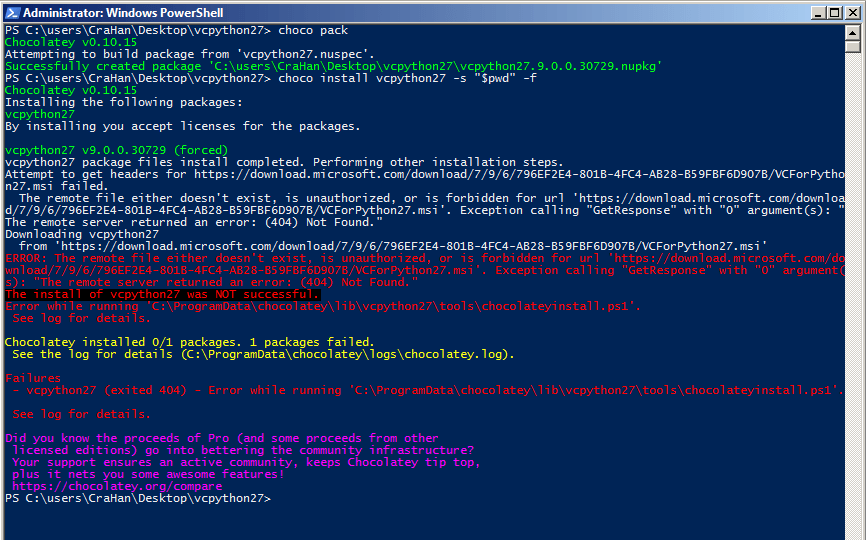Click 'Attempting to build package' line

pyautogui.click(x=190, y=54)
